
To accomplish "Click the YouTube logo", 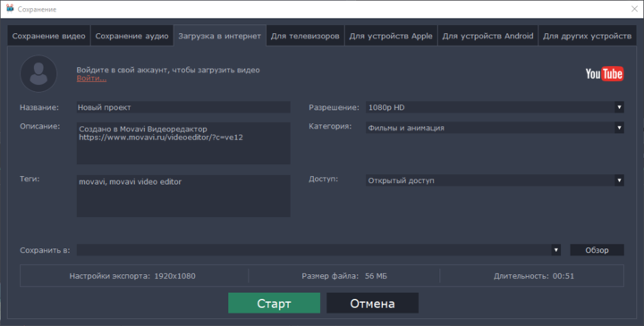I will (604, 74).
